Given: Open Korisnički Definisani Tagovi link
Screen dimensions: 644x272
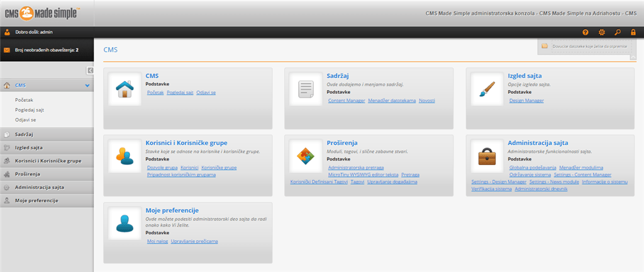Looking at the screenshot, I should [319, 181].
